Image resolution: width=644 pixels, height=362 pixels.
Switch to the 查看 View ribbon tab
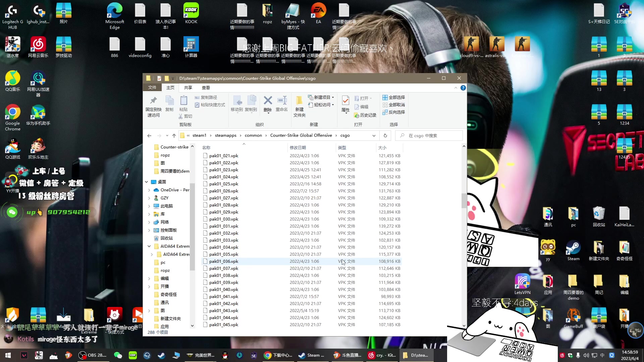[x=206, y=87]
